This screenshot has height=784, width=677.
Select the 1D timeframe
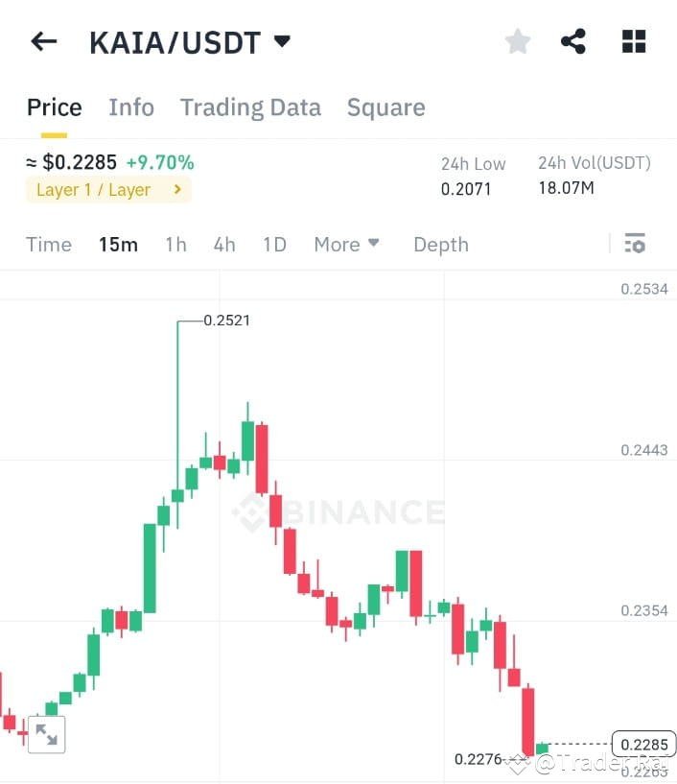pyautogui.click(x=274, y=244)
